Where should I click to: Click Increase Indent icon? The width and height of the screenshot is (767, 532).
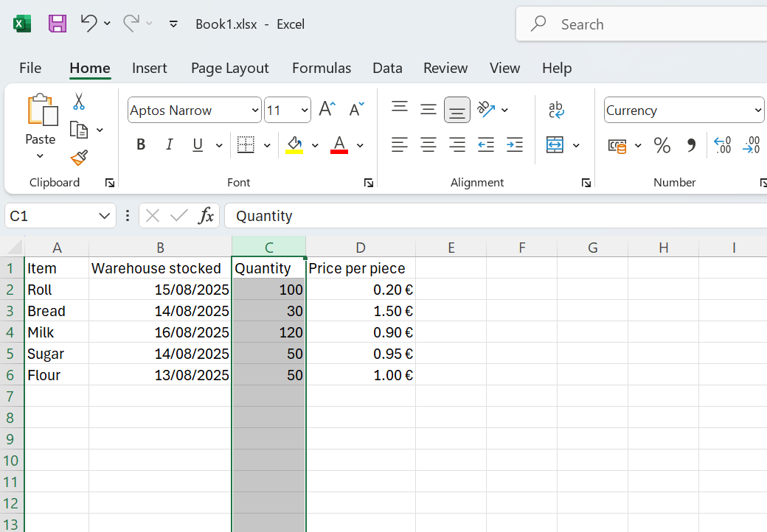tap(515, 144)
